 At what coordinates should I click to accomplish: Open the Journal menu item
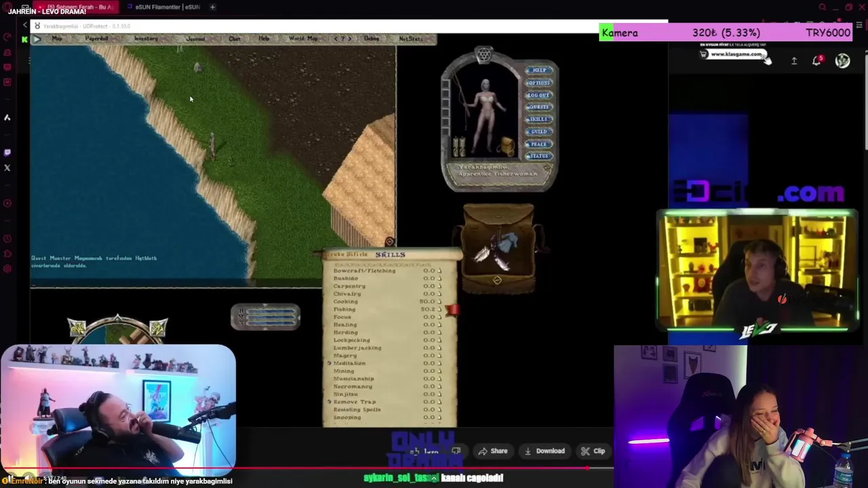click(x=195, y=39)
